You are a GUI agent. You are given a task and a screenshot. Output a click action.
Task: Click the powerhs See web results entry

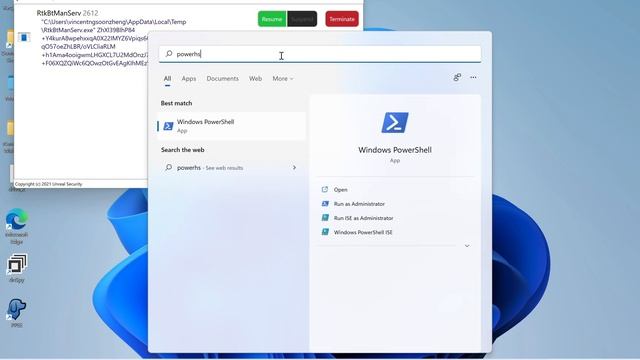231,167
